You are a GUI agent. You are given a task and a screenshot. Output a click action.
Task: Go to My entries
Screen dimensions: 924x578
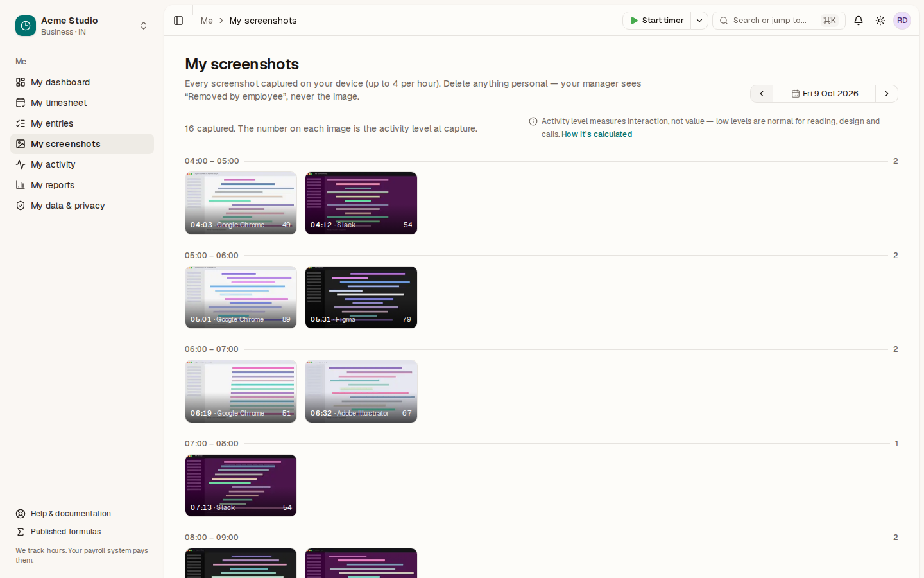(x=82, y=123)
